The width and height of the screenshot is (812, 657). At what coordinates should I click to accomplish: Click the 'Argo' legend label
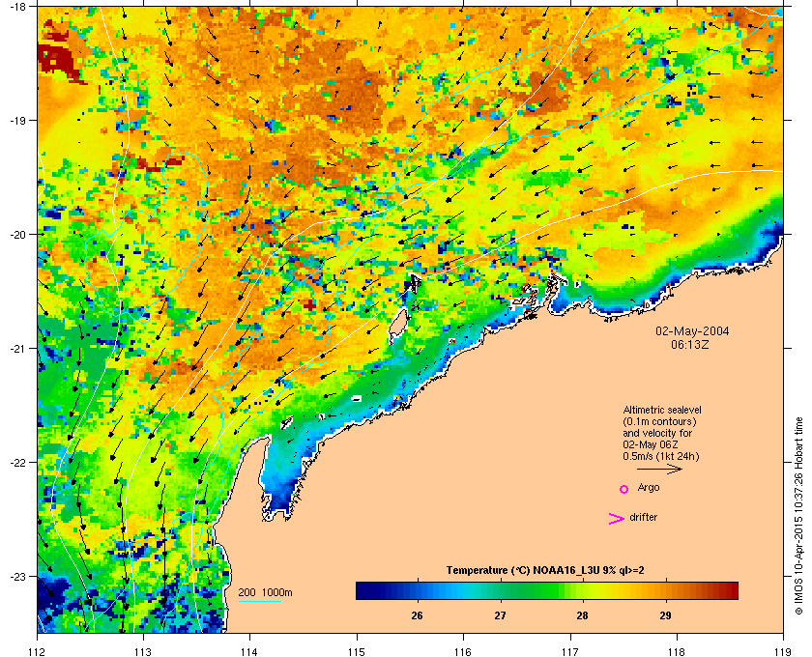tap(649, 488)
